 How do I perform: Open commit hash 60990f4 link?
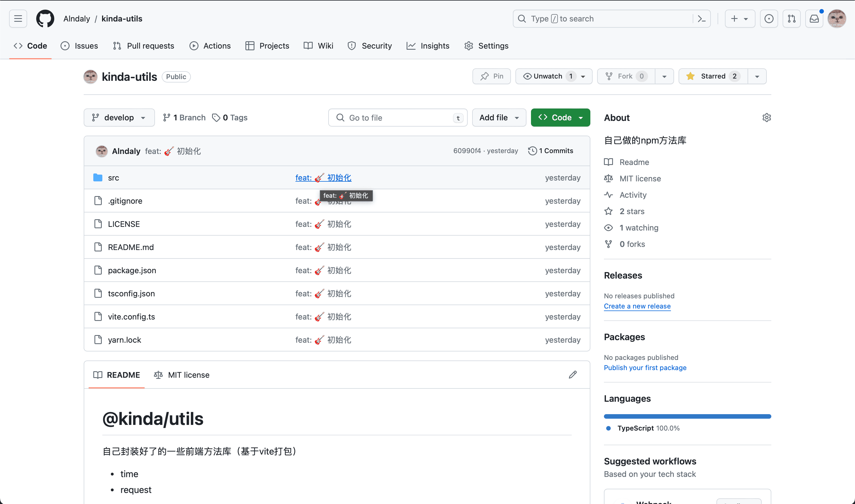[x=467, y=151]
